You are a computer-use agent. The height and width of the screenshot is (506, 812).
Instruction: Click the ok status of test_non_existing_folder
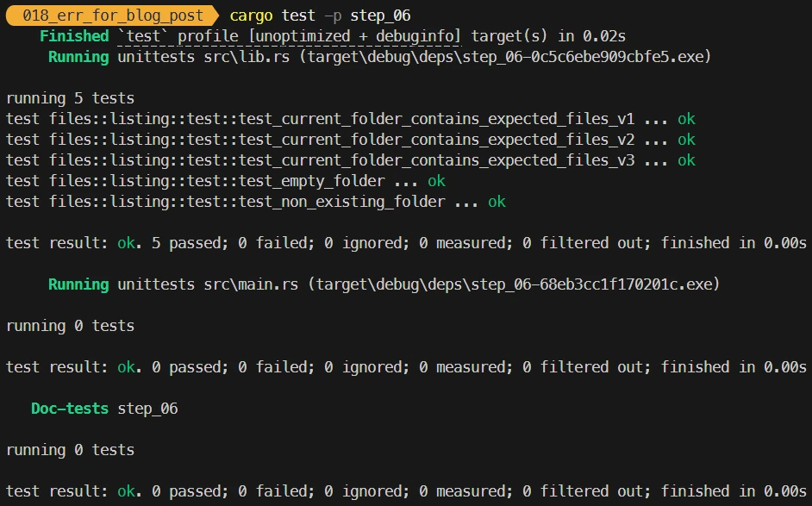tap(497, 202)
